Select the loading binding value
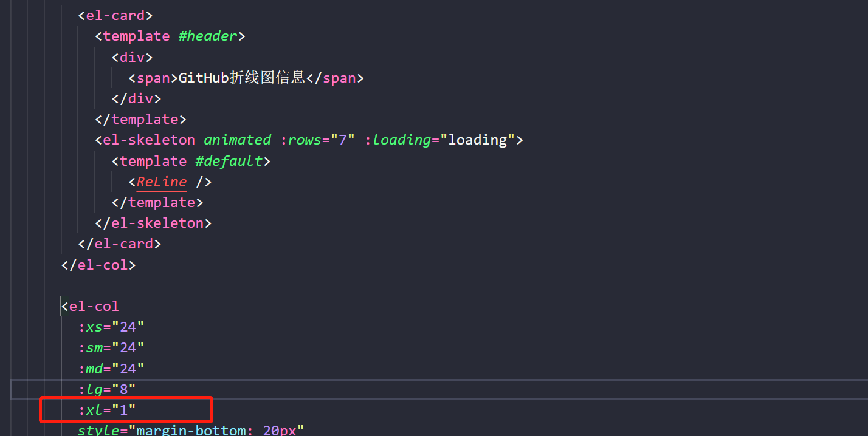The width and height of the screenshot is (868, 436). (478, 140)
